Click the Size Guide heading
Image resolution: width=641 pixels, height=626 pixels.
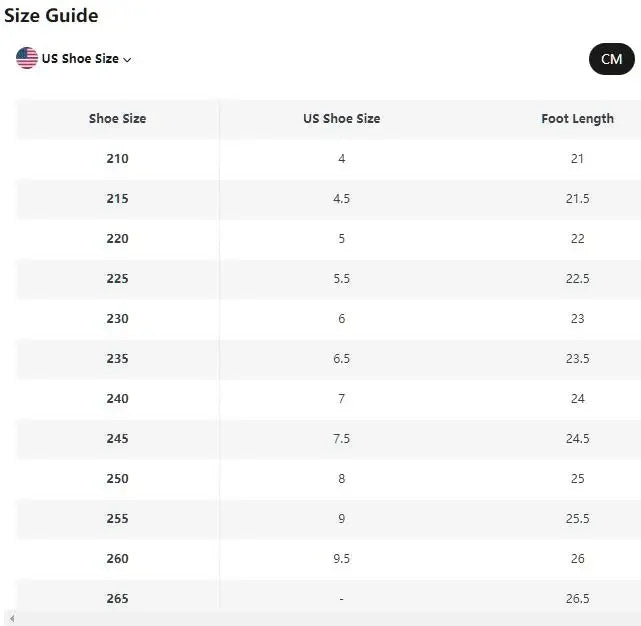click(51, 16)
